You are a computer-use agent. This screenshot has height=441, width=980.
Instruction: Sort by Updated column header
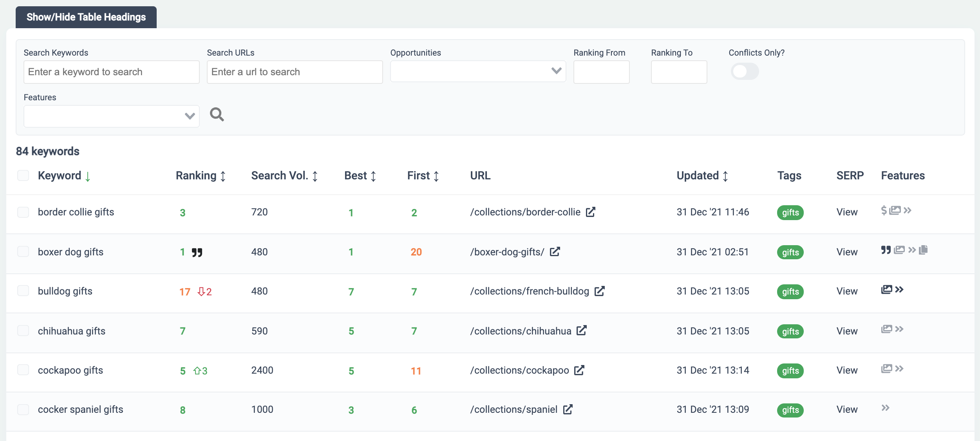click(x=703, y=175)
